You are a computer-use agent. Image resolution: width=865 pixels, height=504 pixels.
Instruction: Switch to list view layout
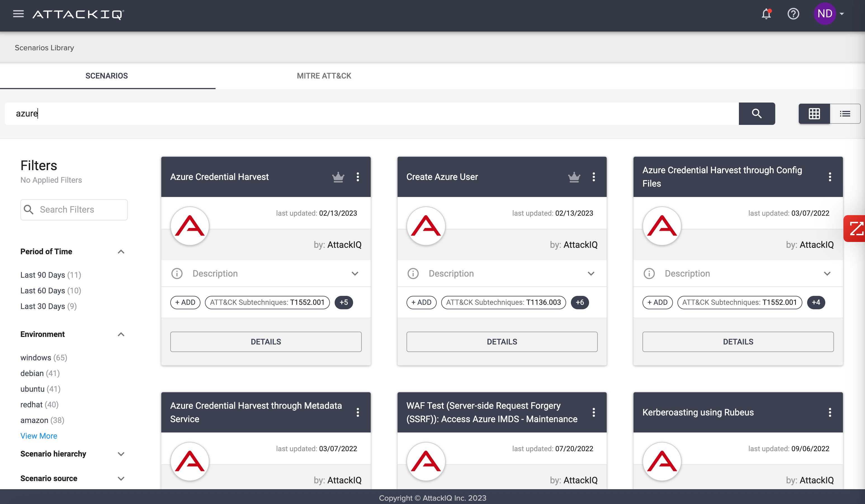[845, 113]
